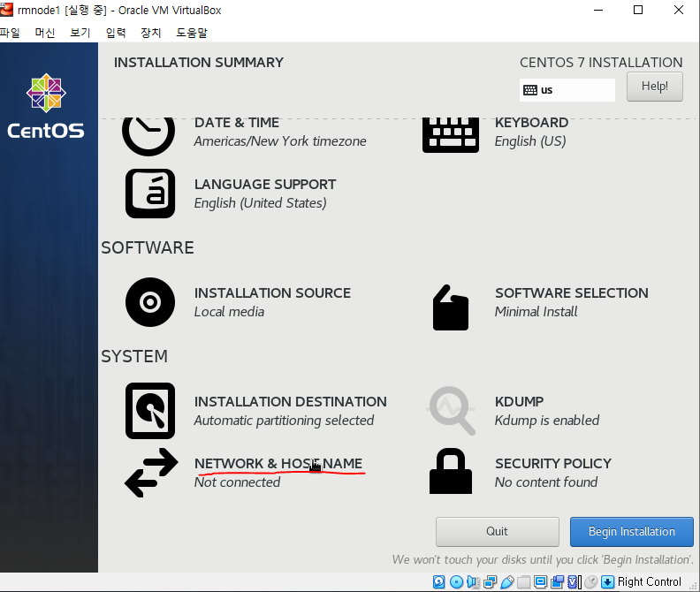Screen dimensions: 700x592
Task: Open SECURITY POLICY label
Action: coord(553,463)
